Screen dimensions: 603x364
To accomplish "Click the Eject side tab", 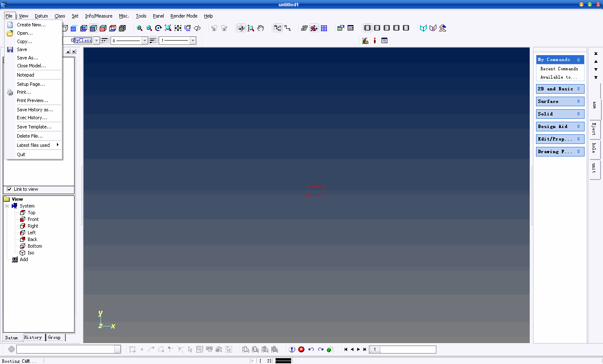I will point(594,129).
